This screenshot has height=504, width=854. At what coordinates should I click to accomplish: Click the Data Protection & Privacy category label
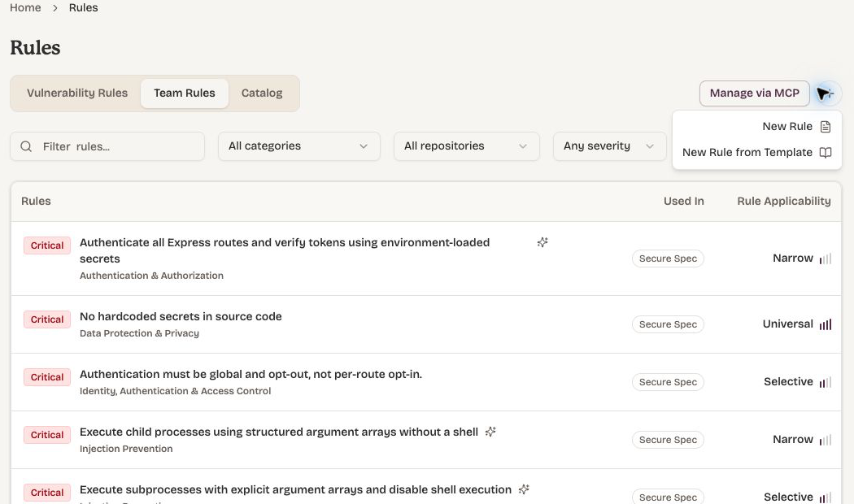[139, 333]
